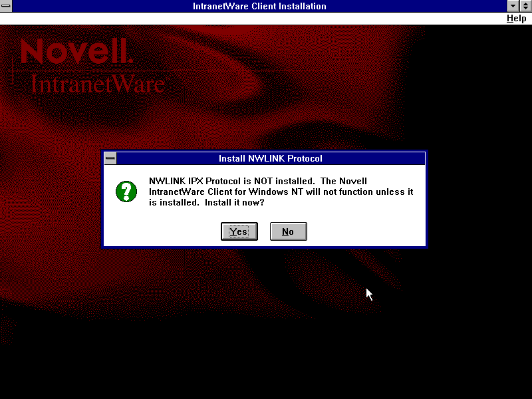The width and height of the screenshot is (532, 399).
Task: Open Install NWLINK Protocol dialog control menu
Action: [x=110, y=158]
